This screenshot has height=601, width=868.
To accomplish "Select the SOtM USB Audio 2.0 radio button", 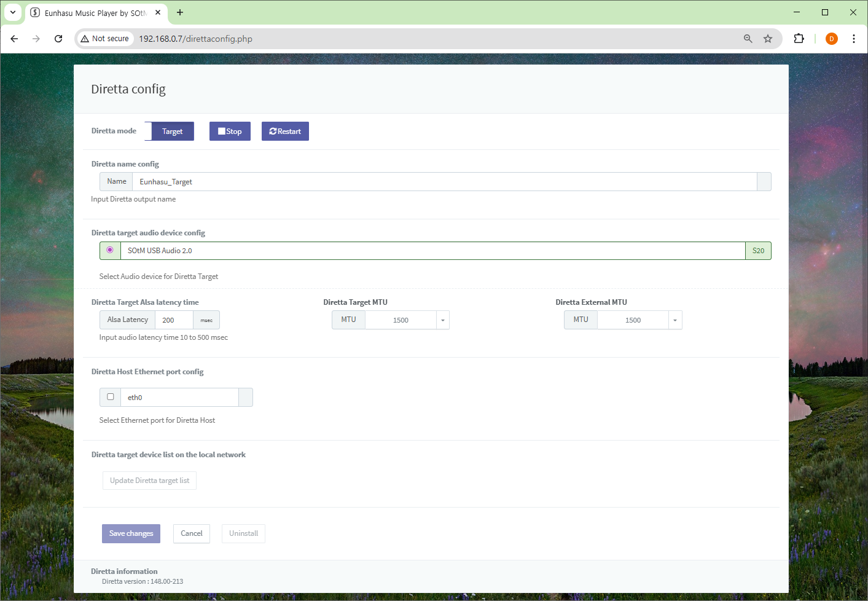I will 110,250.
